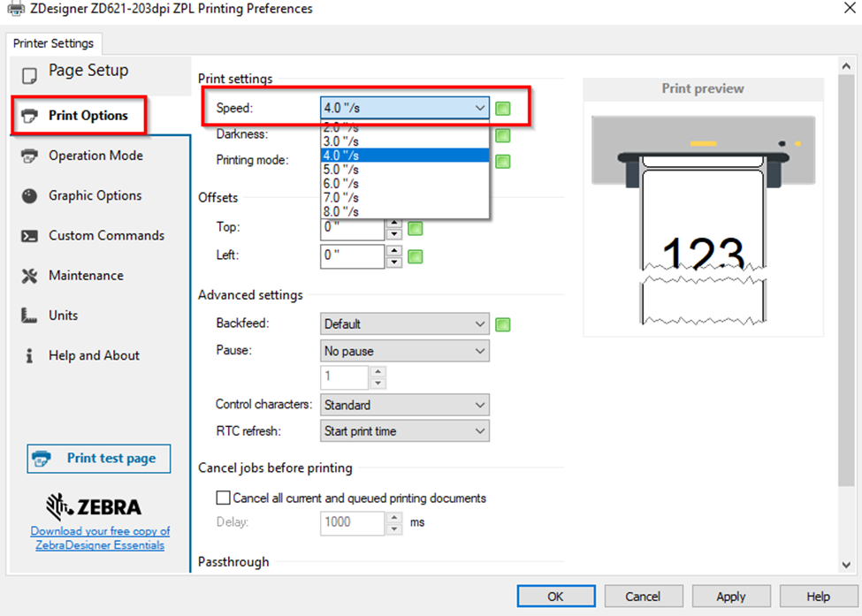
Task: Open Download ZebraDesigner Essentials link
Action: [x=100, y=538]
